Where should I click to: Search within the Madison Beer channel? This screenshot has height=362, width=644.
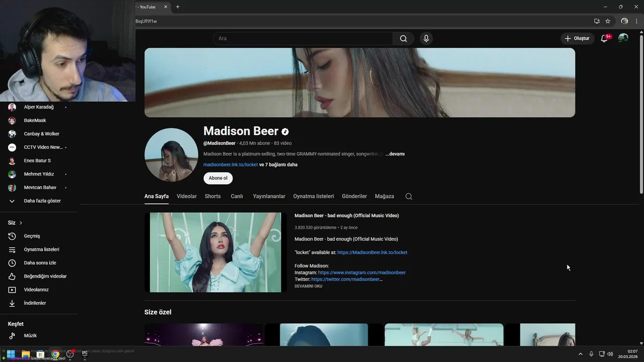tap(409, 197)
